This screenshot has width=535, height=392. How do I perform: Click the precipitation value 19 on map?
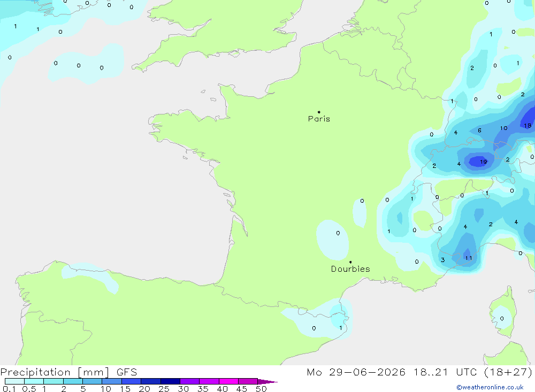point(484,162)
